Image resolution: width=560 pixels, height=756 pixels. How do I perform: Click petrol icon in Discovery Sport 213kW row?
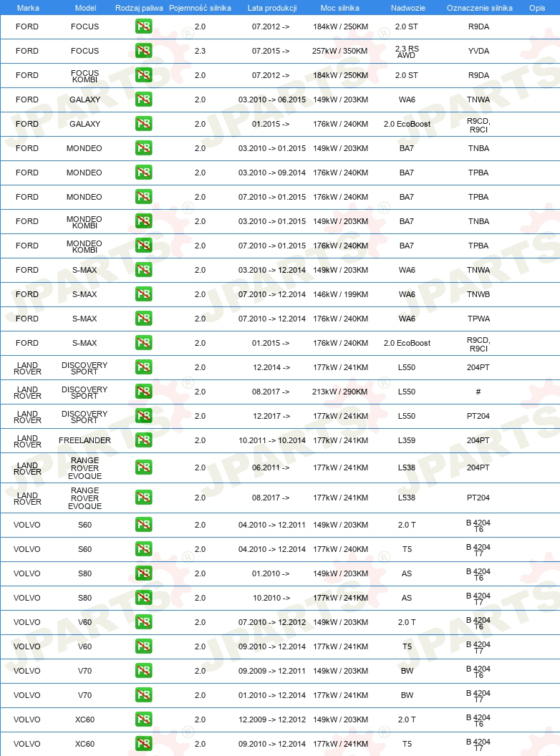click(144, 392)
